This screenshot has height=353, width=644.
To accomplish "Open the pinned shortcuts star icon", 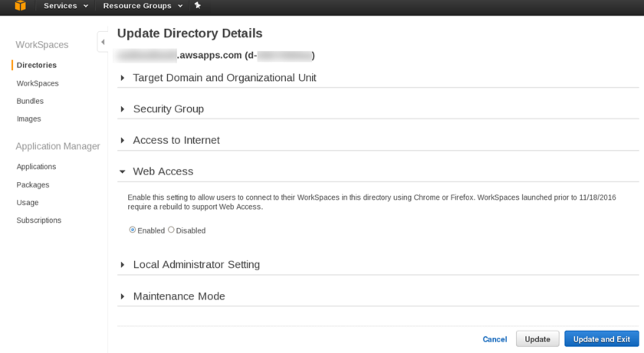I will coord(198,7).
